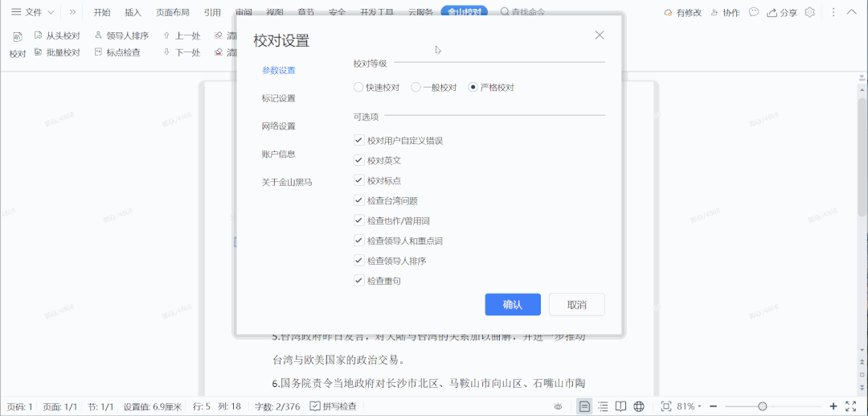
Task: Switch to outline view icon
Action: point(604,406)
